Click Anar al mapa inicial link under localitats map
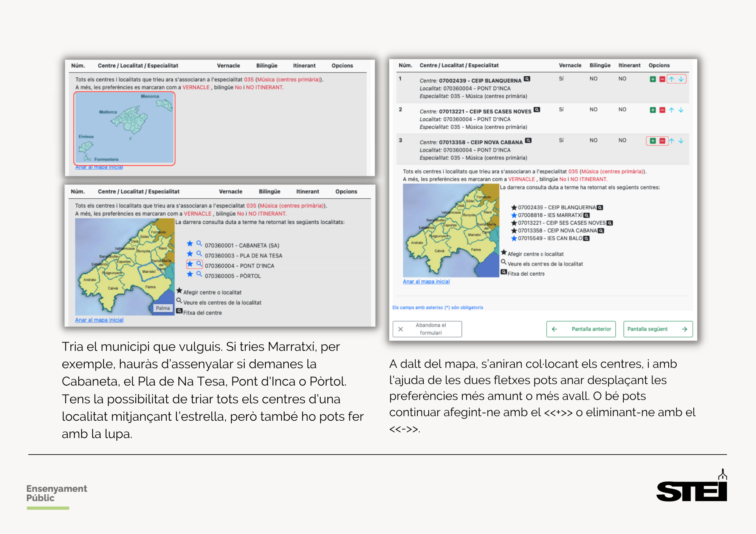Screen dimensions: 756x534 (x=99, y=320)
